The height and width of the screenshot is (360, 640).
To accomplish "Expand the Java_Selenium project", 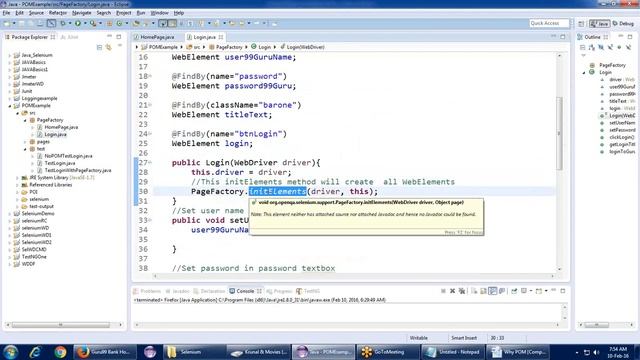I will pyautogui.click(x=10, y=55).
